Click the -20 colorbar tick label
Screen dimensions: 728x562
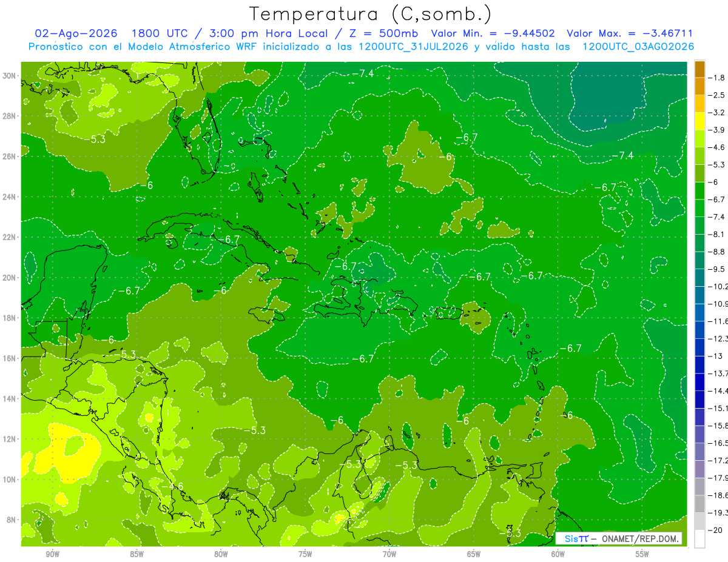coord(716,530)
